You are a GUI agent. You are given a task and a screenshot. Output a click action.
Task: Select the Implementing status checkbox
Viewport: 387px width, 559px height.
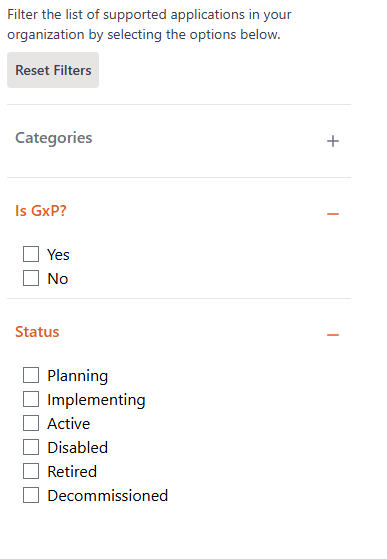point(31,399)
